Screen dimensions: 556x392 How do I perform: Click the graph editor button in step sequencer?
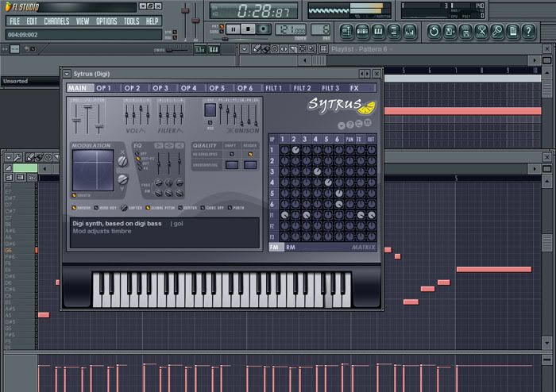click(x=200, y=50)
